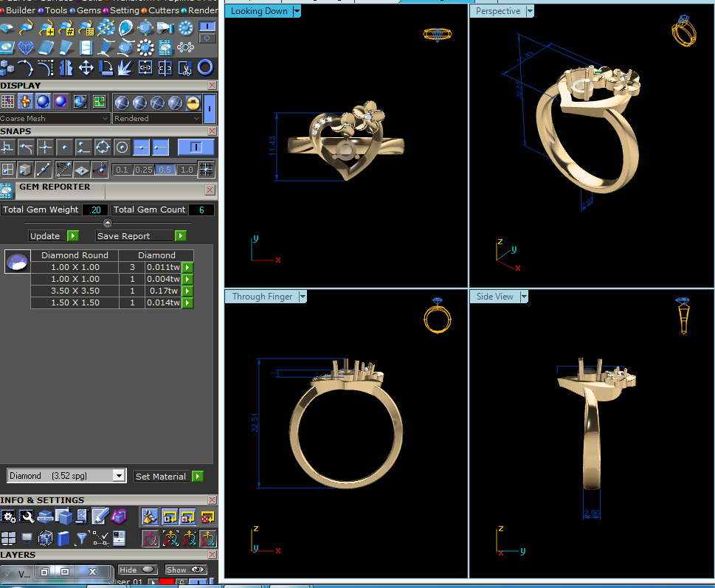
Task: Select the arc curve tool
Action: (x=26, y=68)
